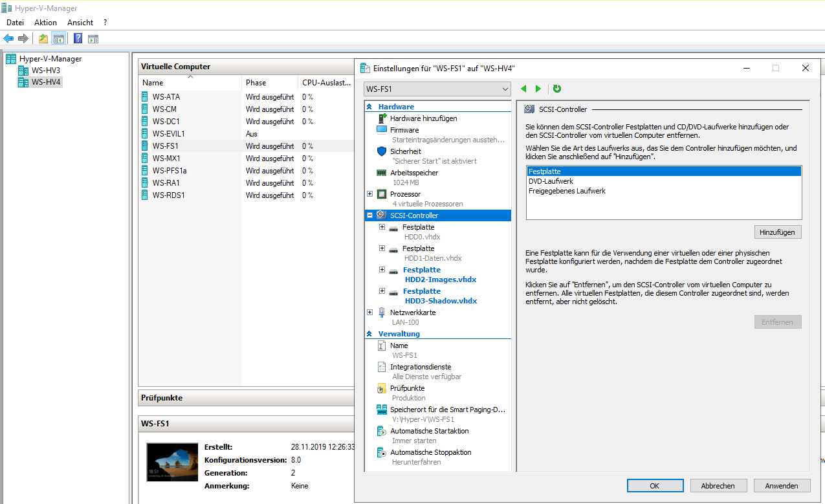Select the Hyper-V-Manager root node

[x=50, y=59]
